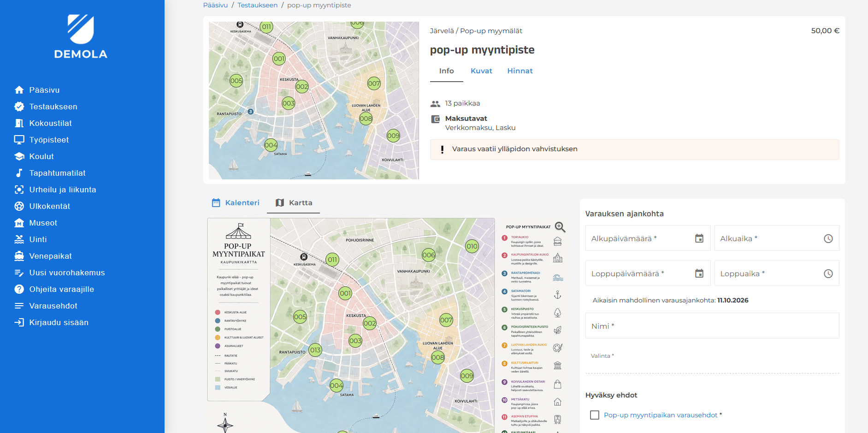Switch to the Hinnat tab
This screenshot has height=433, width=868.
point(520,71)
